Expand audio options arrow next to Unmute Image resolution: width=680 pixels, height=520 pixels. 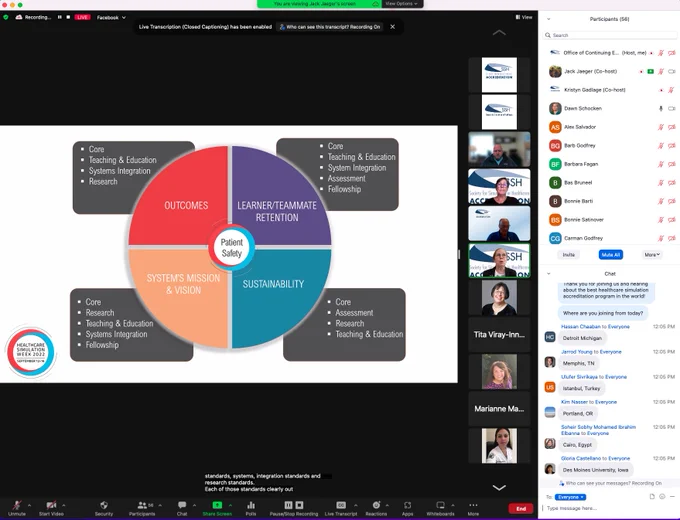click(x=29, y=505)
